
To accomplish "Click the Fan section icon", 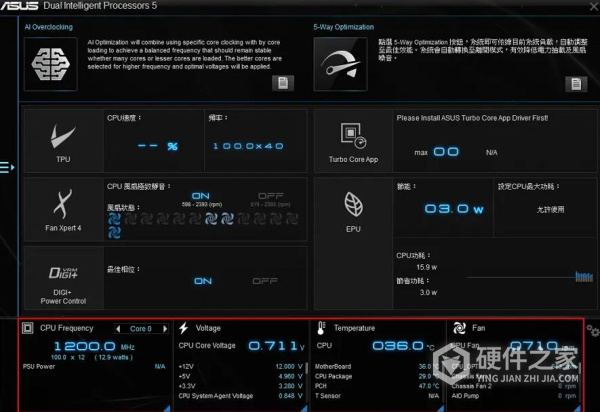I will click(x=459, y=328).
